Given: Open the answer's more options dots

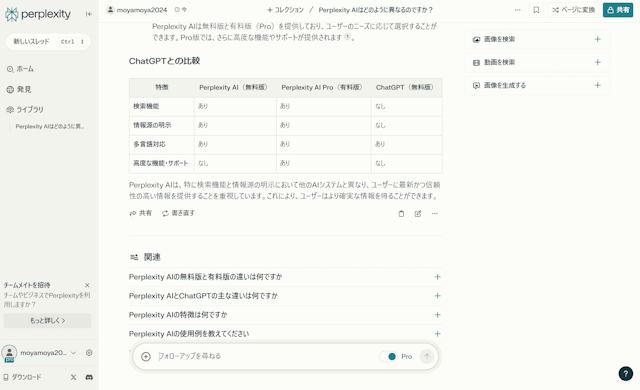Looking at the screenshot, I should [x=435, y=213].
